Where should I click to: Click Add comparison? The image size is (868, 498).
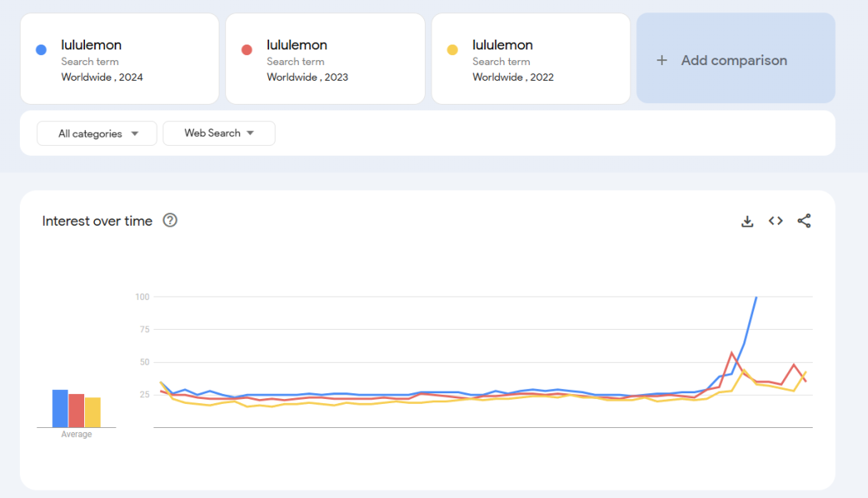(x=736, y=58)
